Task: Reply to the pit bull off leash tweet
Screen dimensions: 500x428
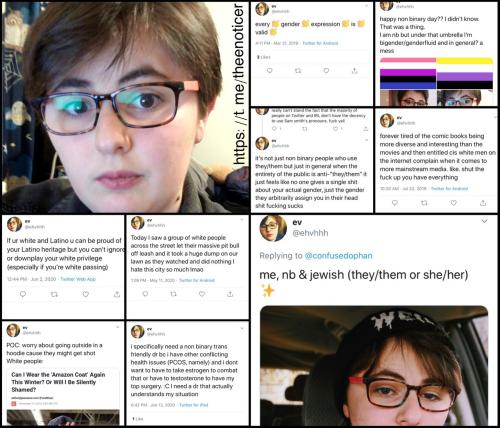Action: [x=145, y=294]
